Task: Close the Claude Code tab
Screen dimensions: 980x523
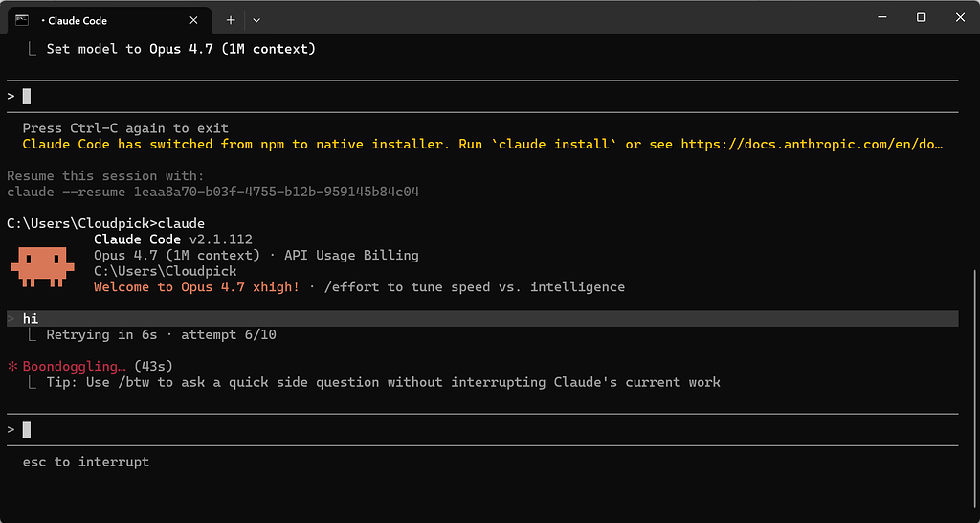Action: click(x=193, y=20)
